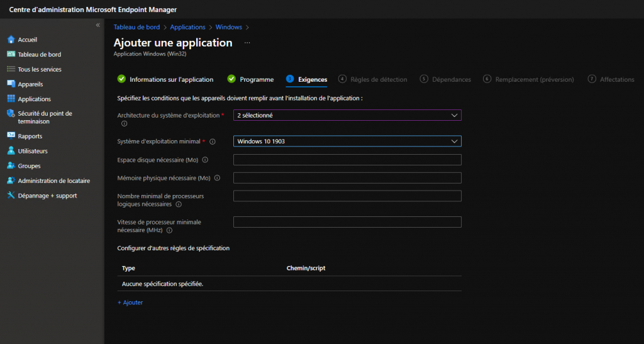Click 'Aucune spécification spécifiée.' row

(289, 284)
